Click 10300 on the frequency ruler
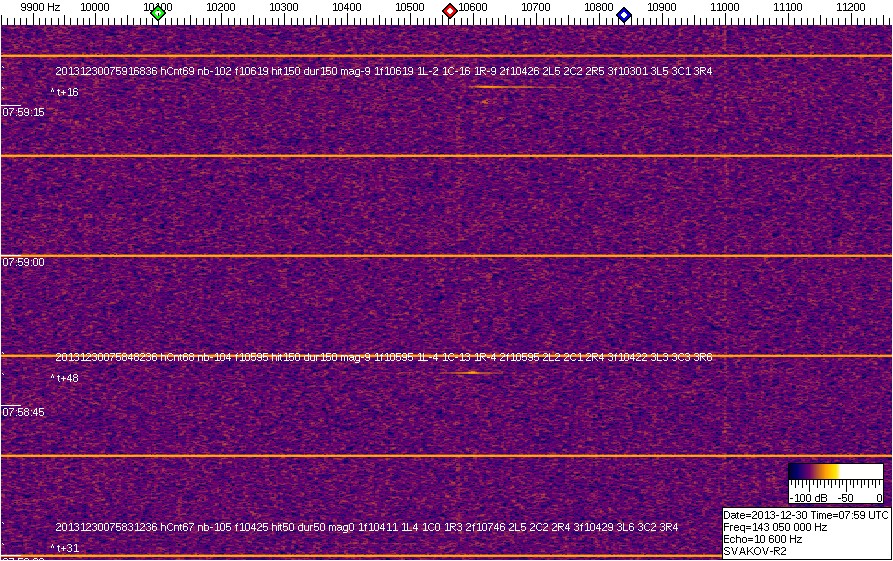The width and height of the screenshot is (893, 561). 284,7
